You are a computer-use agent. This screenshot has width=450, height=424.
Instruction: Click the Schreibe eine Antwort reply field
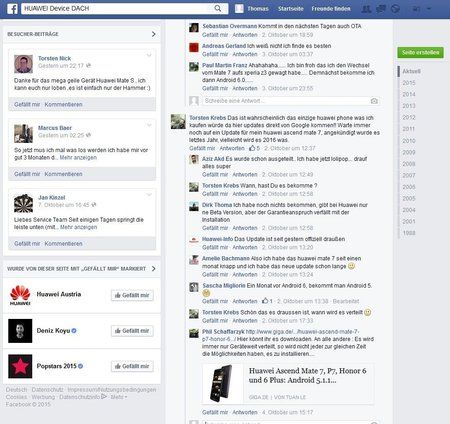286,101
